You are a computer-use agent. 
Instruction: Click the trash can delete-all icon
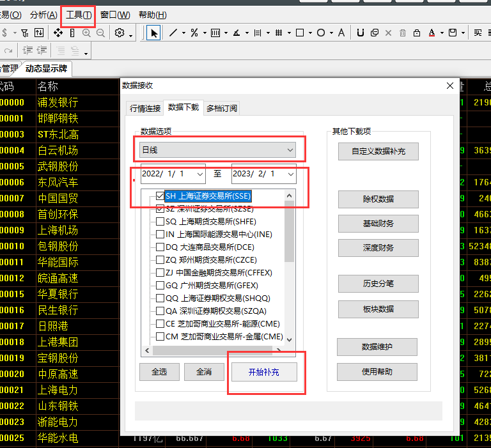coord(403,33)
